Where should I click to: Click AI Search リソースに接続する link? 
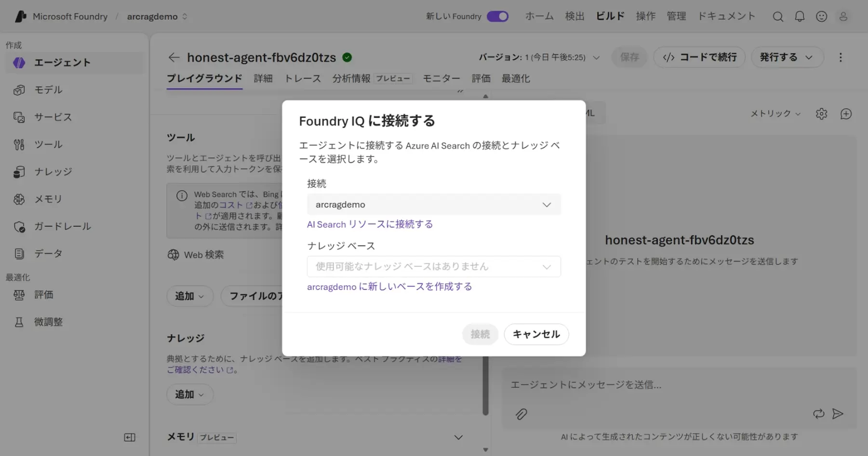(x=370, y=224)
